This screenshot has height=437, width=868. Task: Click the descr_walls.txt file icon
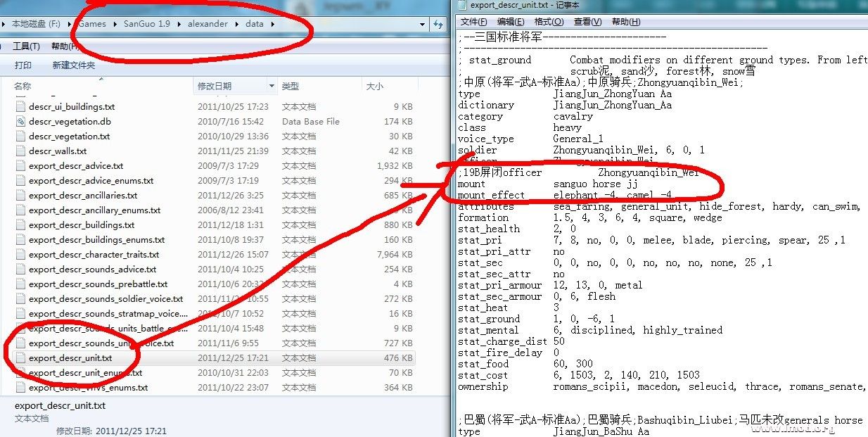[20, 151]
